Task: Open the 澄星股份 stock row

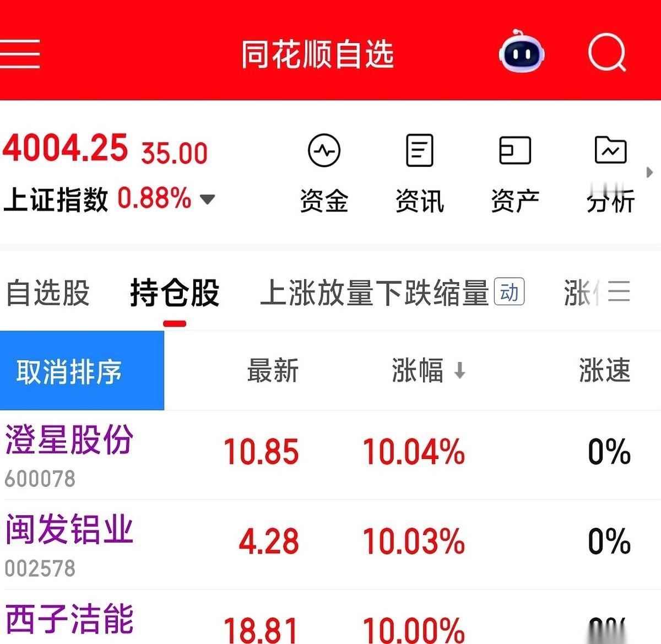Action: (330, 455)
